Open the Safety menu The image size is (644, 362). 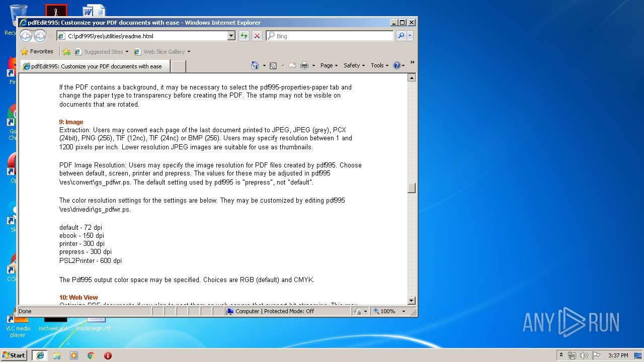(x=354, y=65)
